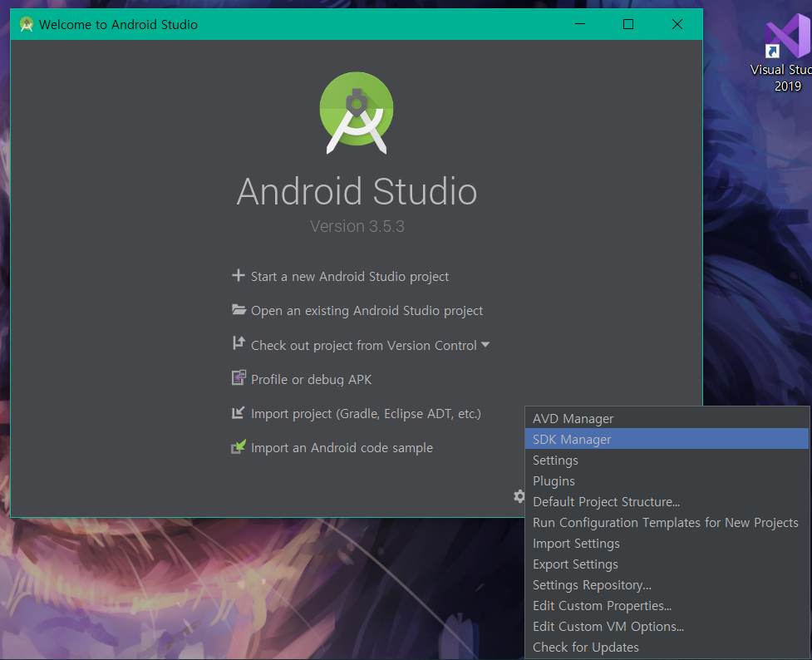Expand the Version Control dropdown arrow

point(485,344)
